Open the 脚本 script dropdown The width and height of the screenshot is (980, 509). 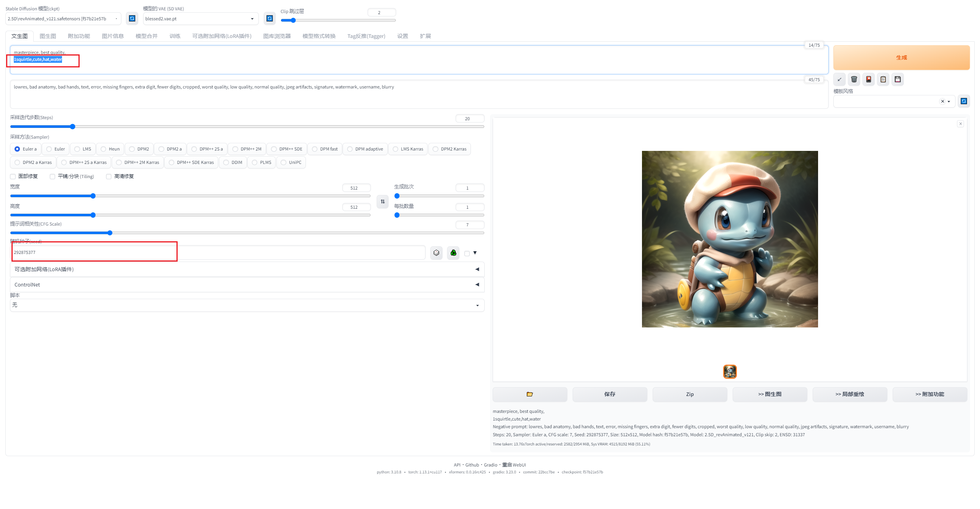pyautogui.click(x=247, y=305)
